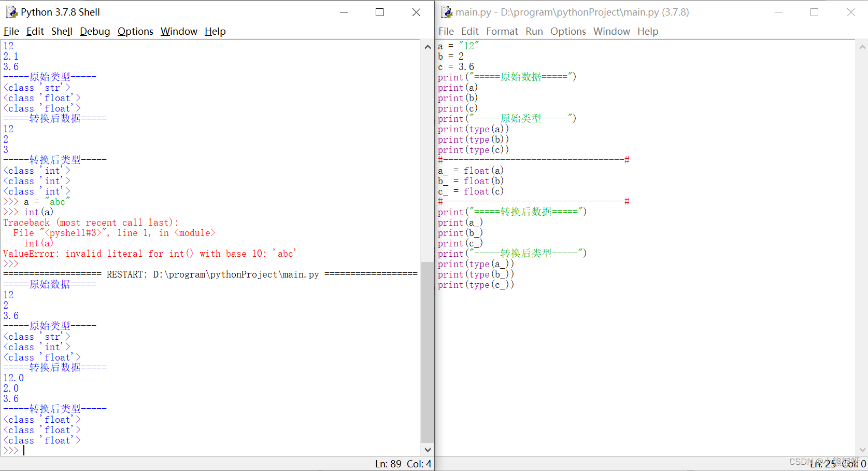The image size is (868, 471).
Task: Click code line 'a_ = float(a)' in editor
Action: pyautogui.click(x=471, y=171)
